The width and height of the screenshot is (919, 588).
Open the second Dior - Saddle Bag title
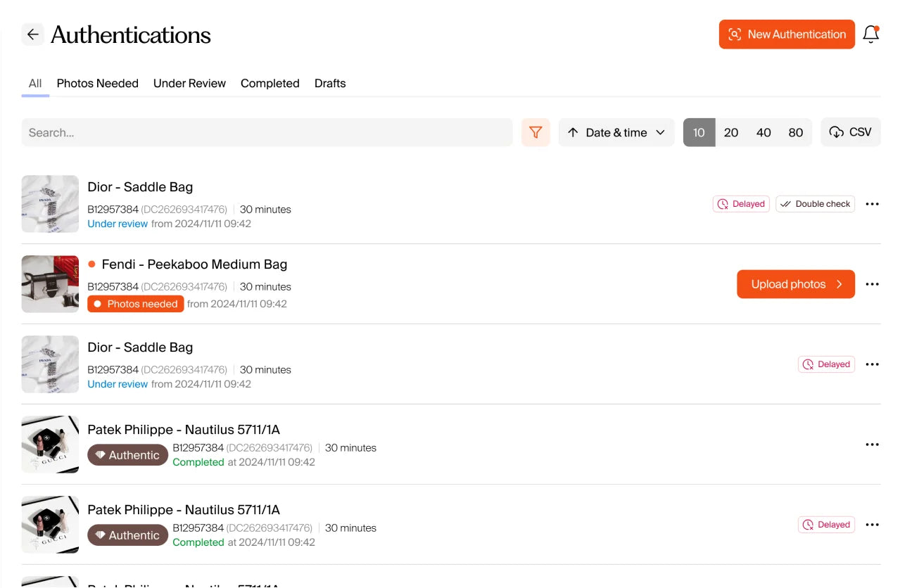coord(140,347)
